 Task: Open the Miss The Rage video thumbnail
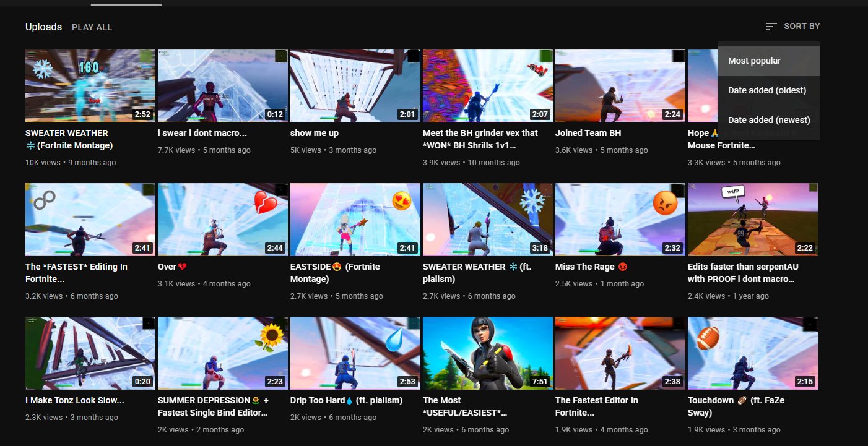[x=620, y=220]
